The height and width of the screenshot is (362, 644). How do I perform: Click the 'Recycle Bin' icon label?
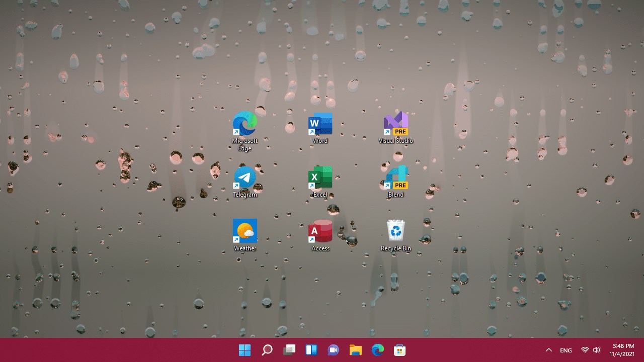coord(396,248)
